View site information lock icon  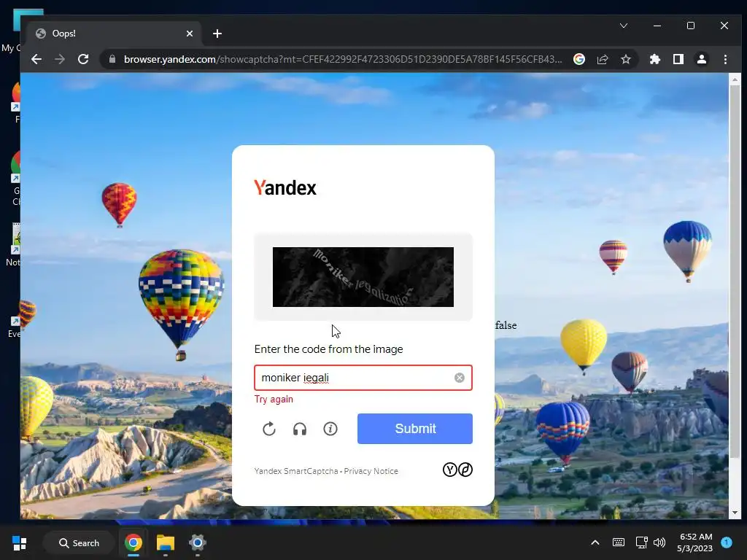(112, 59)
